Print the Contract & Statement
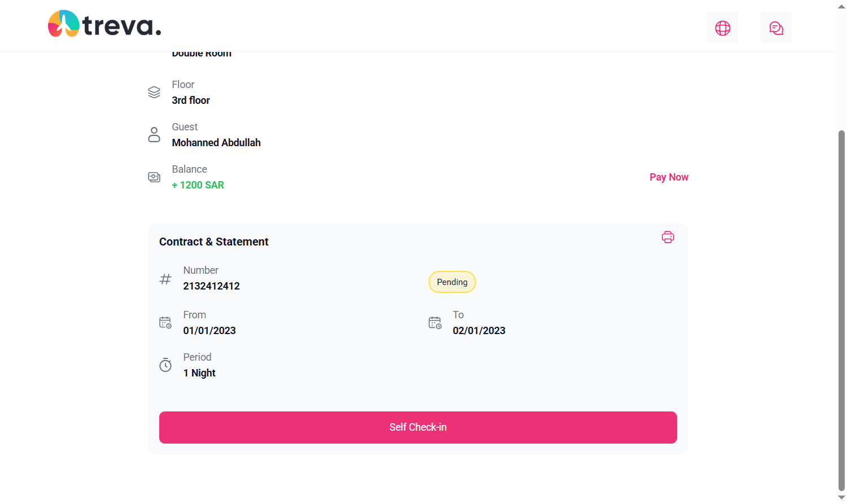The height and width of the screenshot is (504, 847). tap(667, 237)
